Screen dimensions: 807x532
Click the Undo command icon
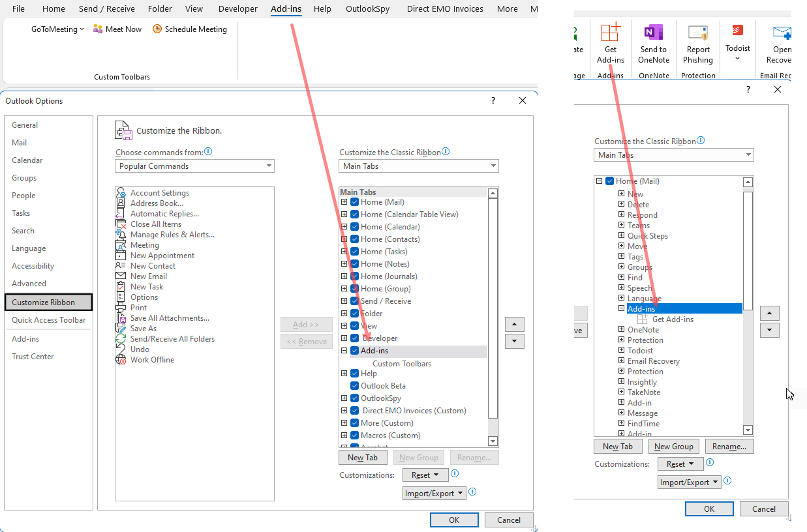tap(121, 349)
